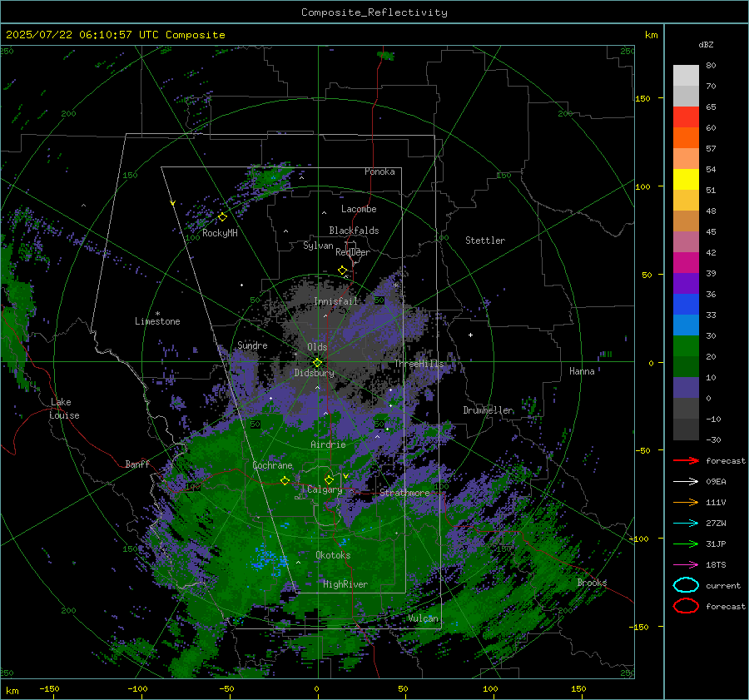Click the '2025/07/22 06:10:57 UTC Composite' timestamp
The image size is (749, 700).
click(x=115, y=35)
